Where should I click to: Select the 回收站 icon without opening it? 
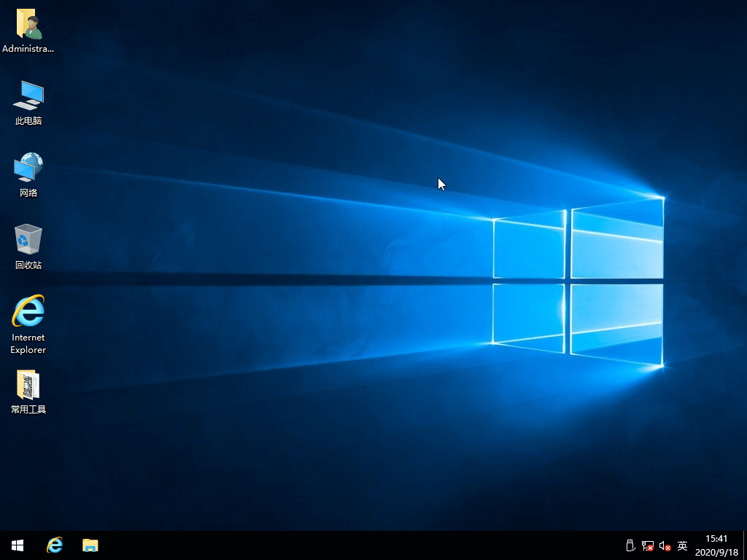pyautogui.click(x=28, y=244)
